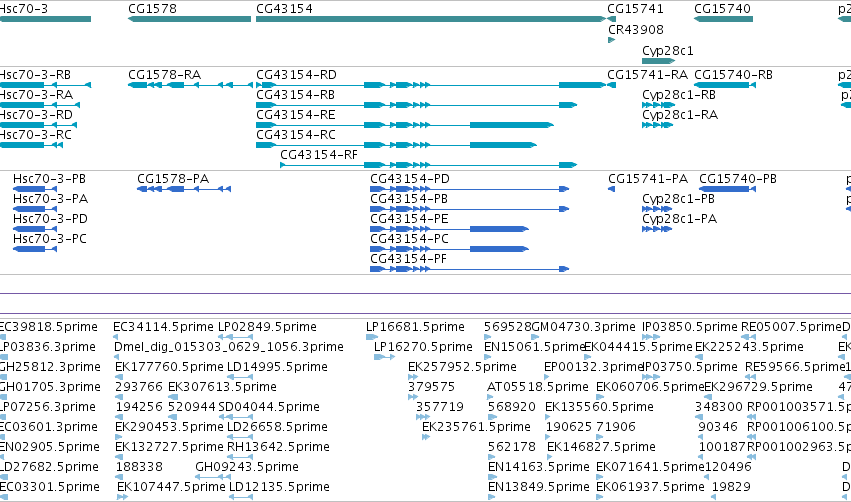Click protein label Hsc70-3-PD

(x=50, y=219)
